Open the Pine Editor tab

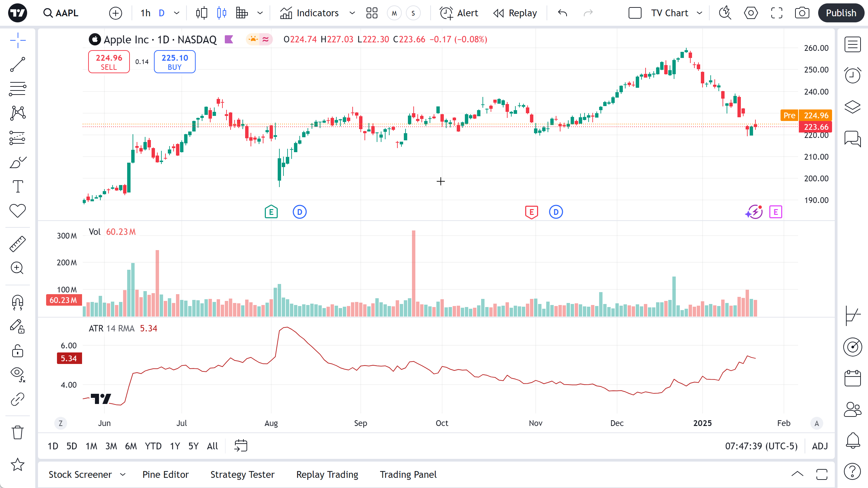[165, 474]
